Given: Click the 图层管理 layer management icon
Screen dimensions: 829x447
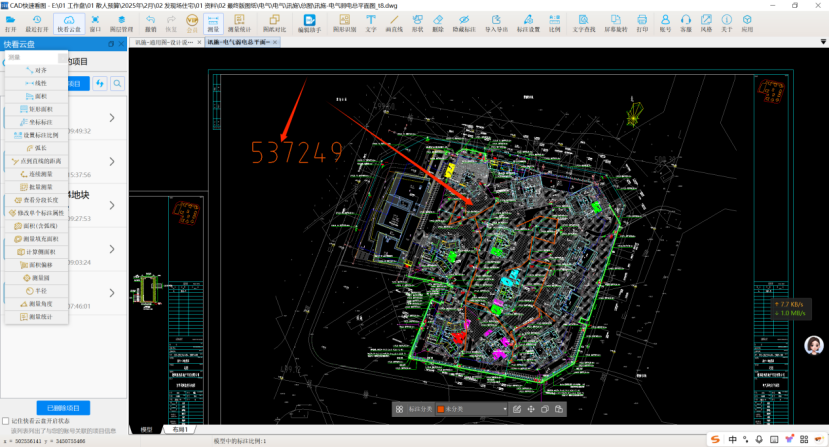Looking at the screenshot, I should (122, 22).
